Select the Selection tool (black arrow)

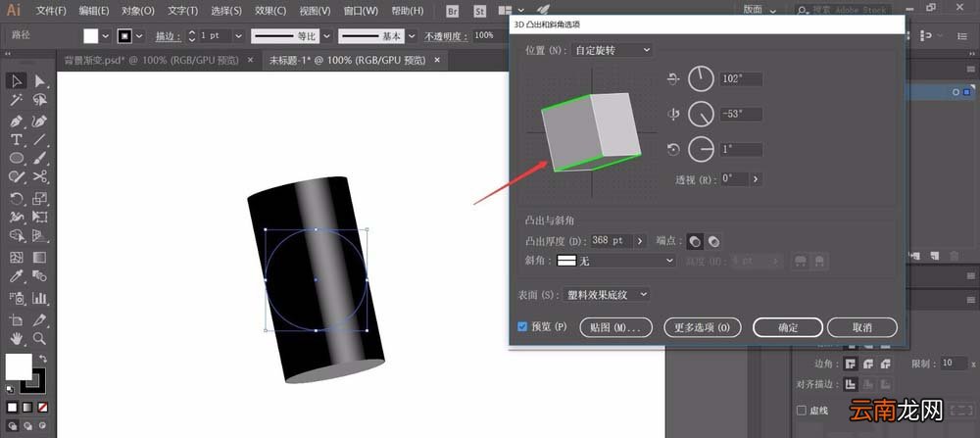click(x=17, y=80)
